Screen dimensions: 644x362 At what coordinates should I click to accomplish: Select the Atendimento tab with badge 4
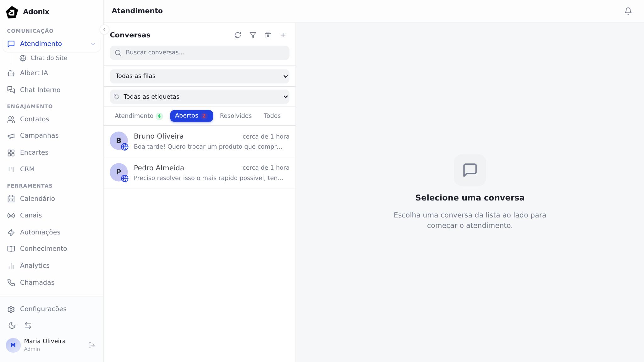click(x=138, y=116)
